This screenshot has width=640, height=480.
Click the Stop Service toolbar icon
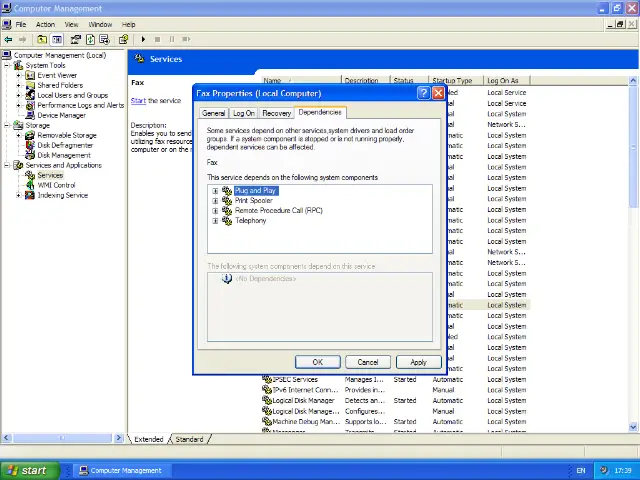158,40
